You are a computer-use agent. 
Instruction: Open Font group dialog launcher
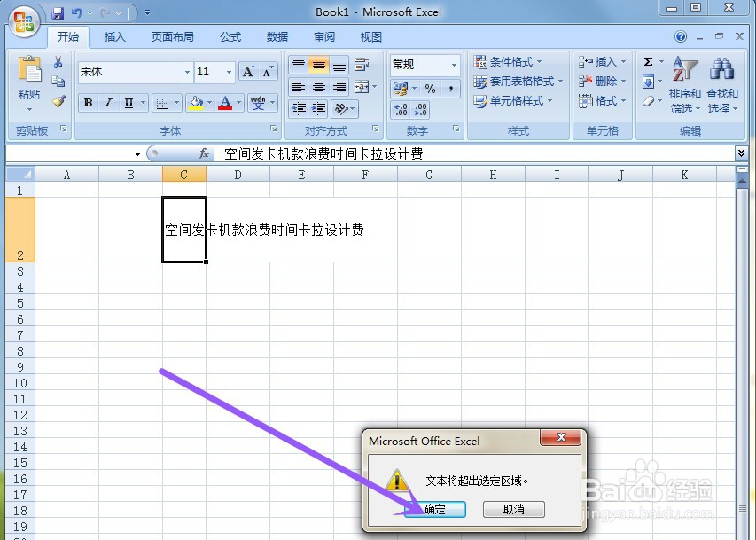click(273, 129)
